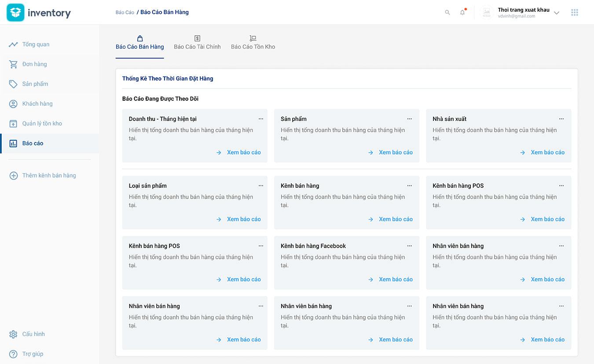Select the Báo cáo sidebar report icon
The image size is (594, 364).
[14, 143]
